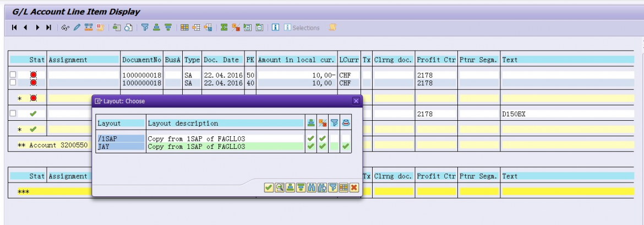644x225 pixels.
Task: Calculate totals with the sigma icon
Action: click(x=224, y=28)
